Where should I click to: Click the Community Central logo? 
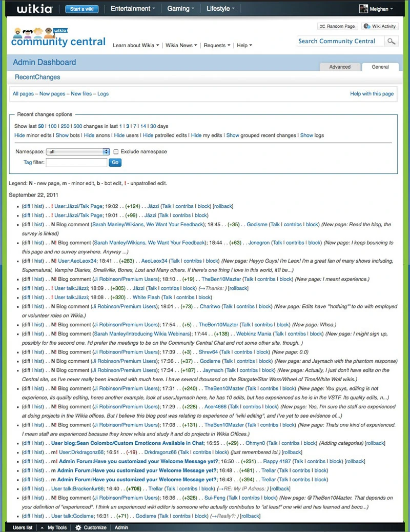point(58,37)
